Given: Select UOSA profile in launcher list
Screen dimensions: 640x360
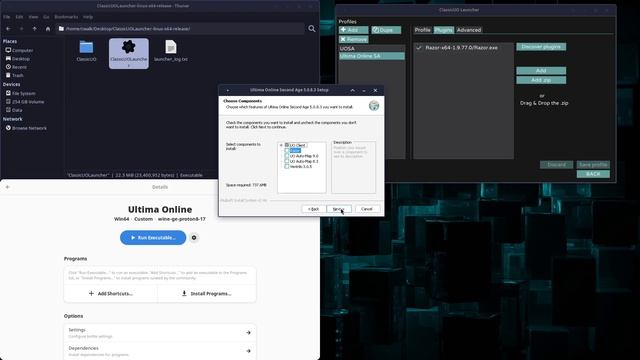Looking at the screenshot, I should 372,48.
